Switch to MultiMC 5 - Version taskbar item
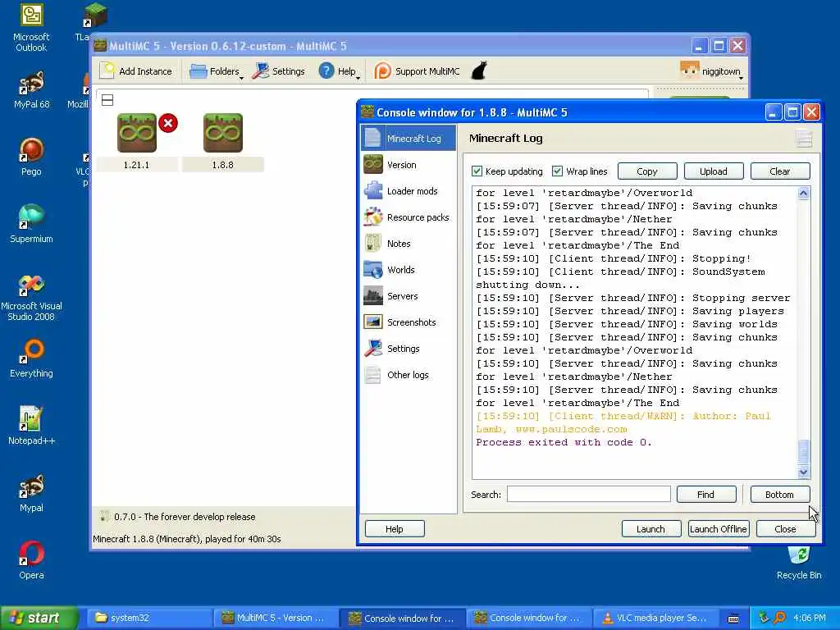 (276, 618)
